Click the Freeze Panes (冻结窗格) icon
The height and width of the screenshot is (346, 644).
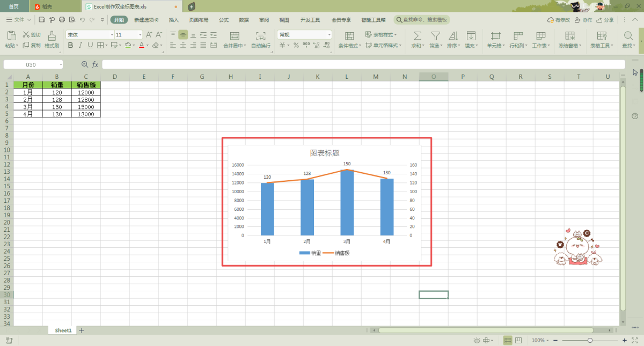coord(570,36)
